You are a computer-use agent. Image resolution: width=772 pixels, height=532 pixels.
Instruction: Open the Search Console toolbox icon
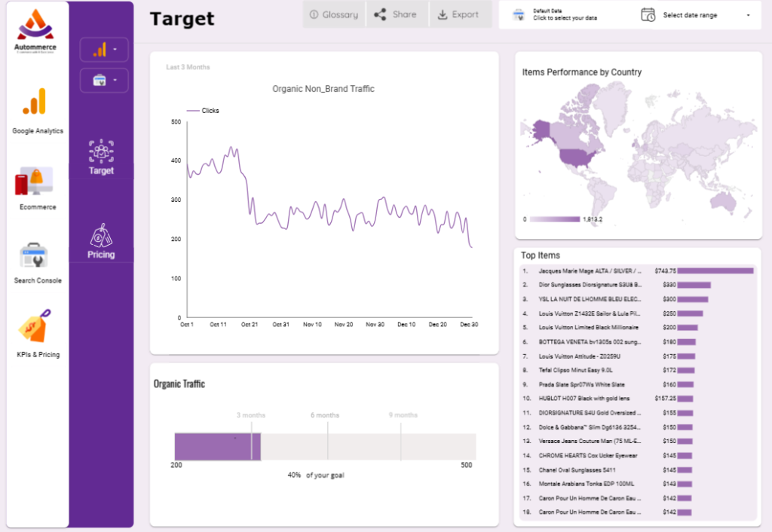33,255
